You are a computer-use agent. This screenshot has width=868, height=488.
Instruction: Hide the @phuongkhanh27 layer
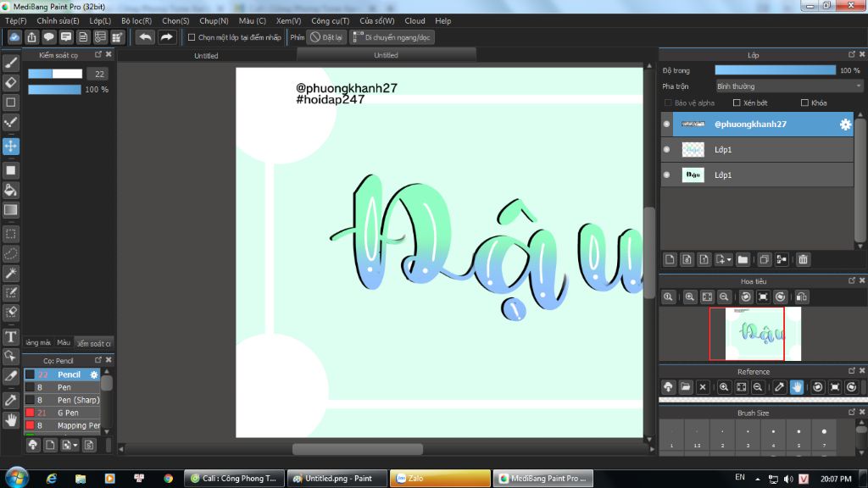[666, 124]
